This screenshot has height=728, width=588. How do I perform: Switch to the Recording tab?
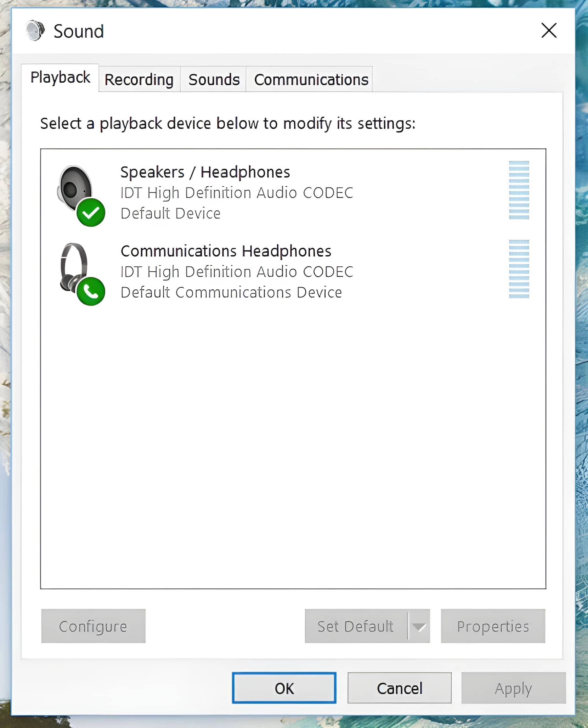coord(139,79)
